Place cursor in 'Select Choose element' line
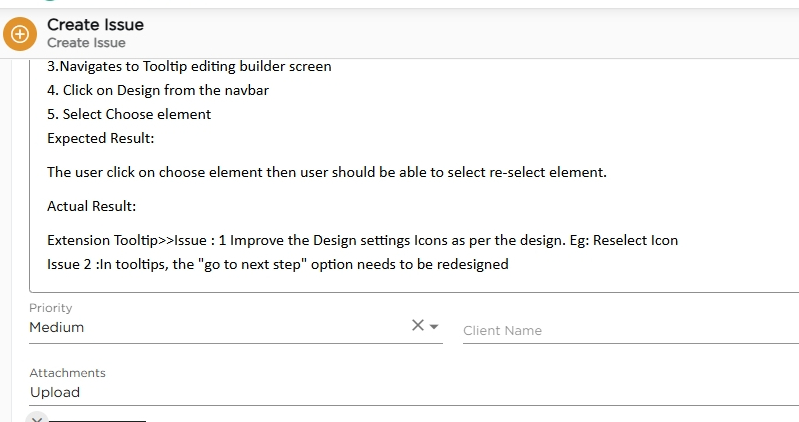 (x=129, y=114)
